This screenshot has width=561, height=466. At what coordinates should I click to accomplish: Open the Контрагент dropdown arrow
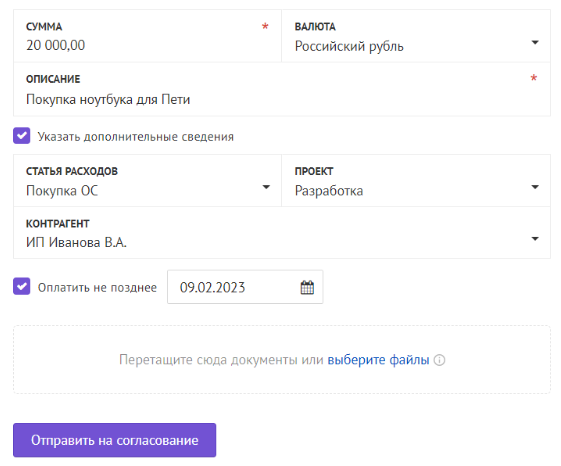pyautogui.click(x=535, y=239)
